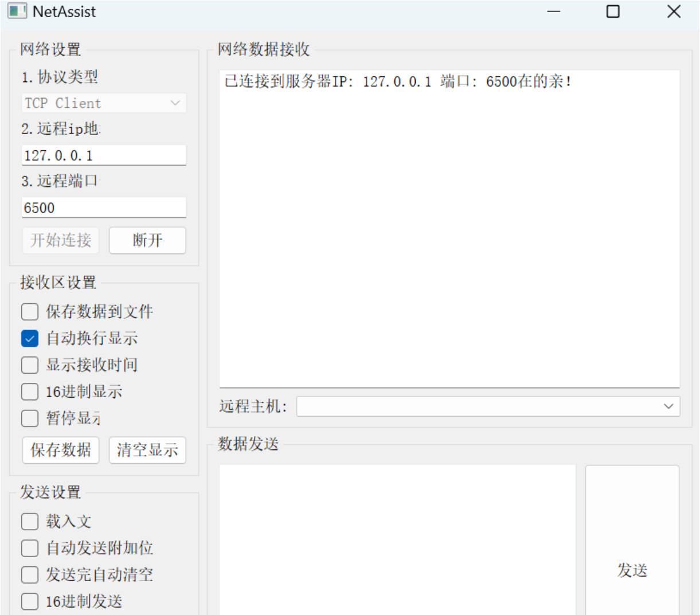Click the 接收区设置 group title
Image resolution: width=700 pixels, height=615 pixels.
58,283
